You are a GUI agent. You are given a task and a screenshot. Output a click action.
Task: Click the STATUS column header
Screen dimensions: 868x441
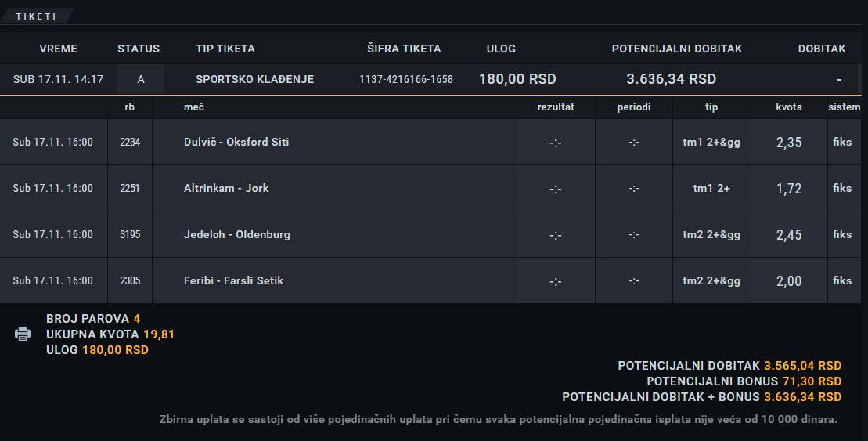click(139, 49)
